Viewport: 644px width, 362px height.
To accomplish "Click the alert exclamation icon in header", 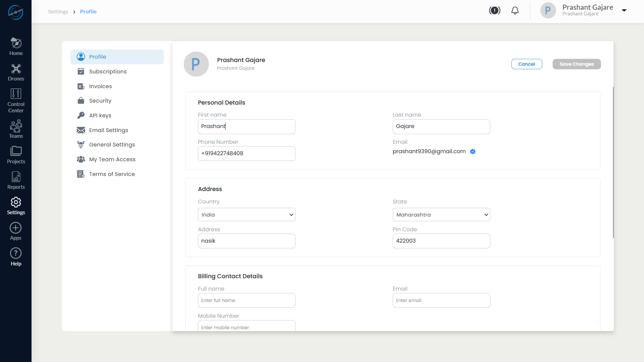I will (494, 11).
